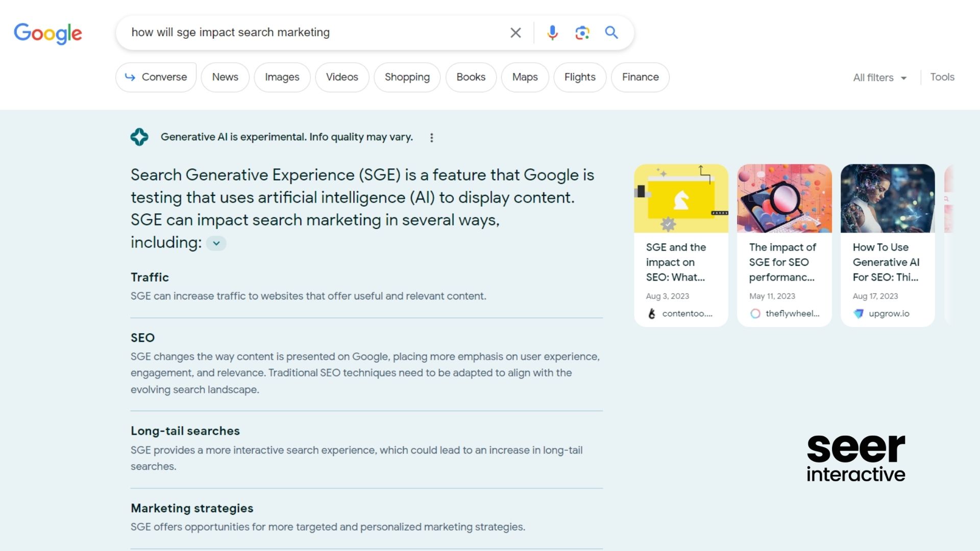The image size is (980, 551).
Task: Clear the search query with the X icon
Action: point(516,33)
